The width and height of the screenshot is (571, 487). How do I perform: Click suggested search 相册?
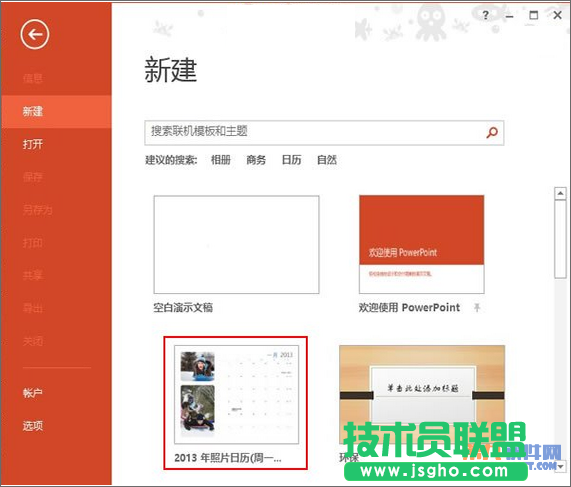(x=221, y=160)
